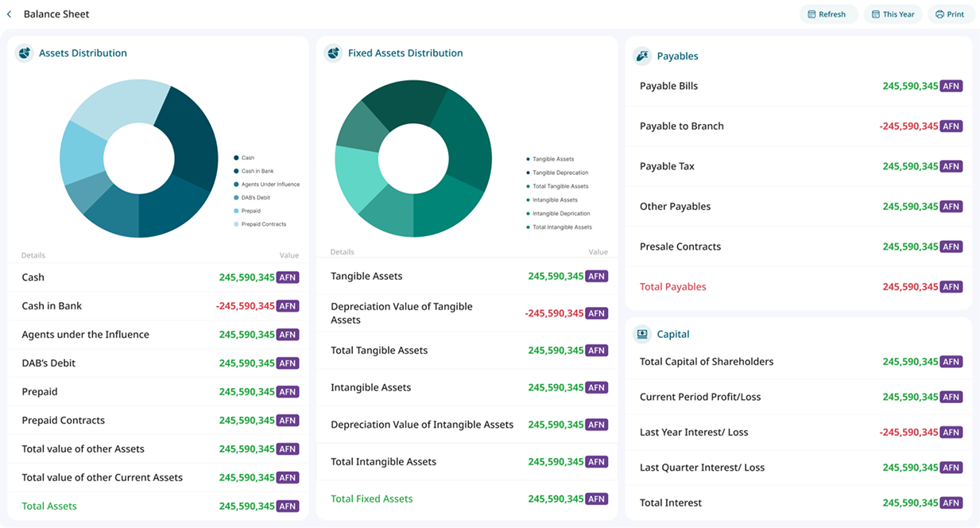Print the balance sheet
980x528 pixels.
click(950, 14)
